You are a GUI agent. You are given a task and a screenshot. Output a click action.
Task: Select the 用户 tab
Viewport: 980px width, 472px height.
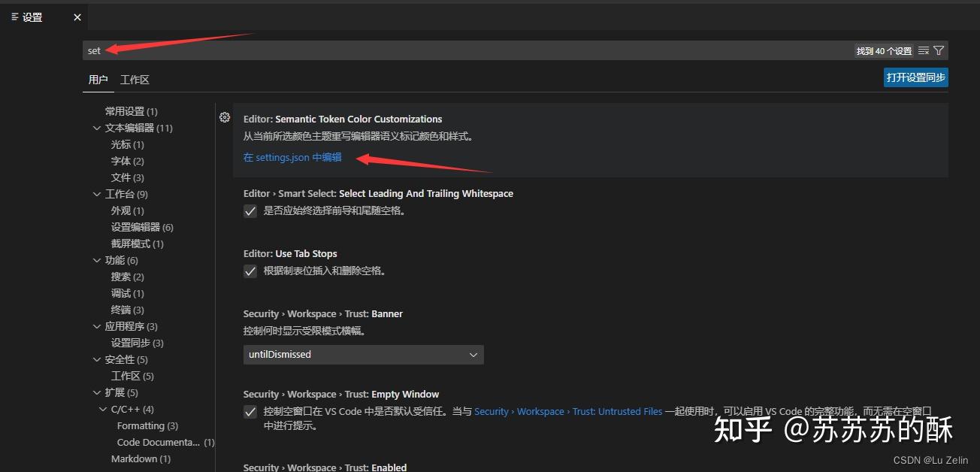[x=98, y=79]
